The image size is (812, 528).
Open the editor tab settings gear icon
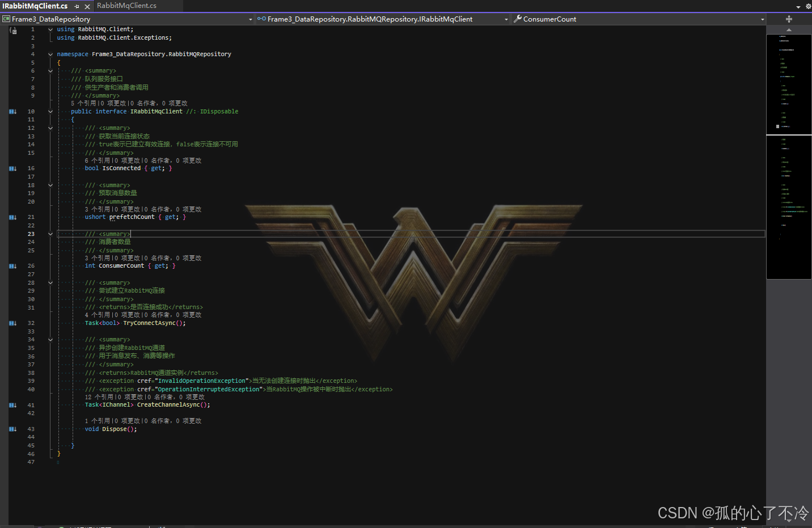[808, 6]
